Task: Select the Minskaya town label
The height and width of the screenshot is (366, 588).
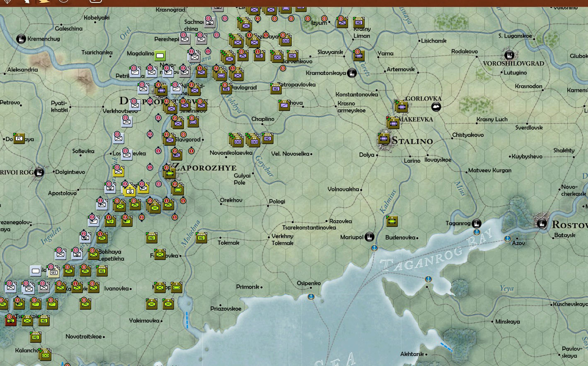Action: [x=508, y=322]
